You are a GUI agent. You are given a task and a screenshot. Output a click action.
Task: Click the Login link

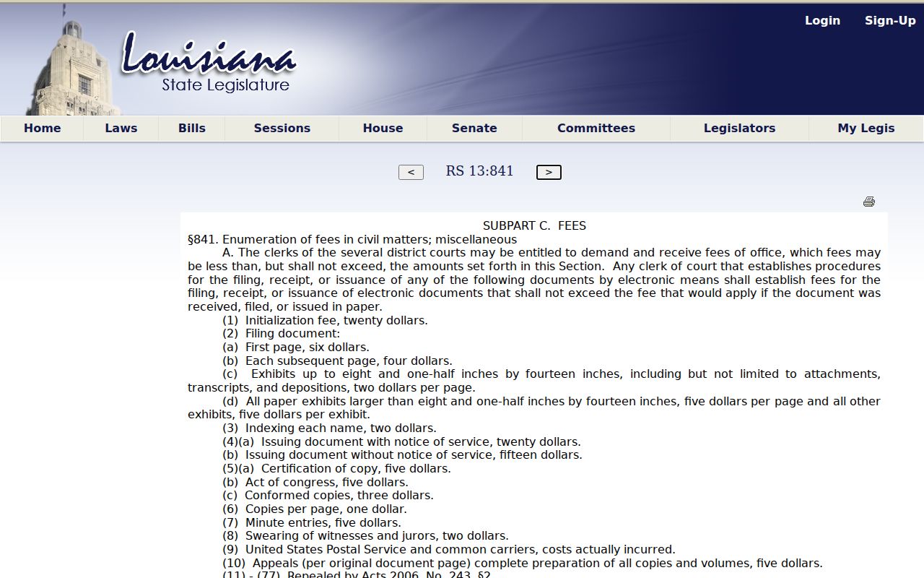pos(823,20)
